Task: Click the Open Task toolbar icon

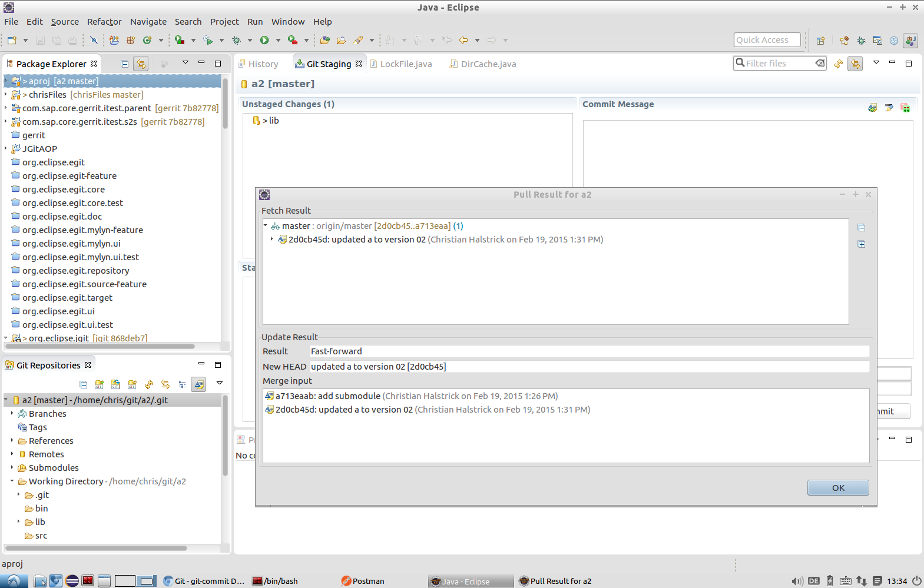Action: coord(341,40)
